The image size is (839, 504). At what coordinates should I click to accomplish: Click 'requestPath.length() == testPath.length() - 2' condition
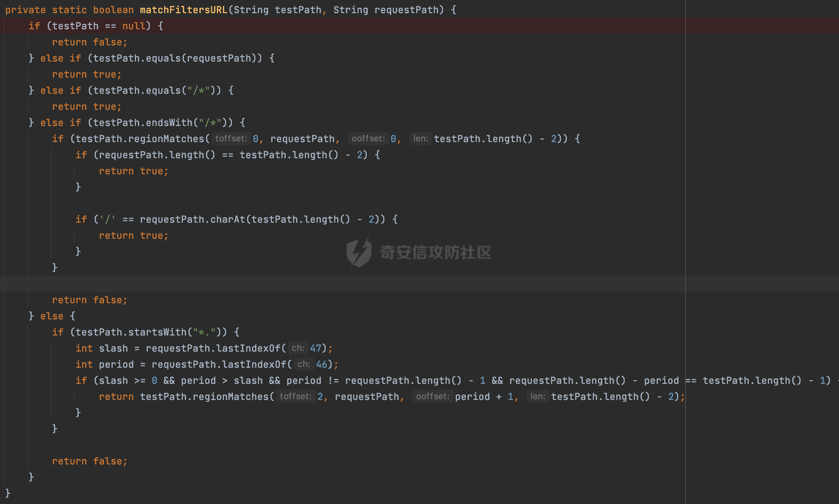pyautogui.click(x=231, y=155)
